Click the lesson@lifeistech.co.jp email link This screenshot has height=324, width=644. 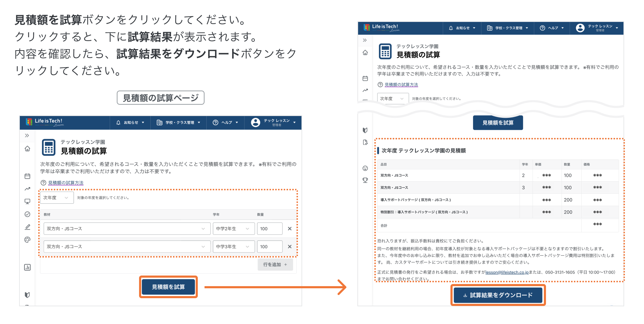tap(507, 272)
